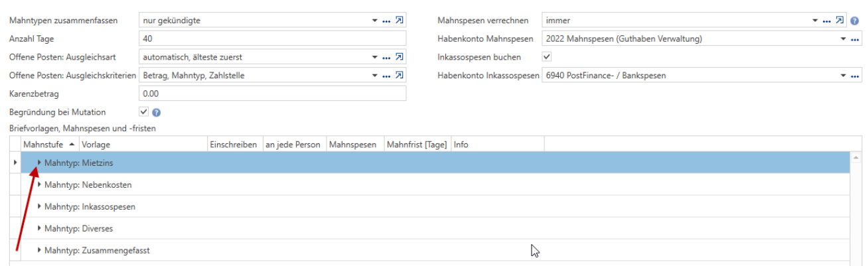Click '2022 Mahnspesen (Guthaben Verwaltung)' value
868x266 pixels.
click(x=624, y=39)
